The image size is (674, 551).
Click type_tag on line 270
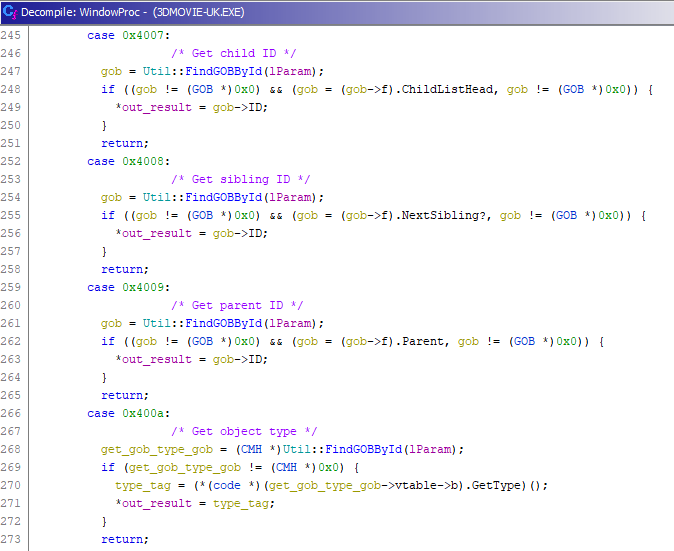[143, 485]
